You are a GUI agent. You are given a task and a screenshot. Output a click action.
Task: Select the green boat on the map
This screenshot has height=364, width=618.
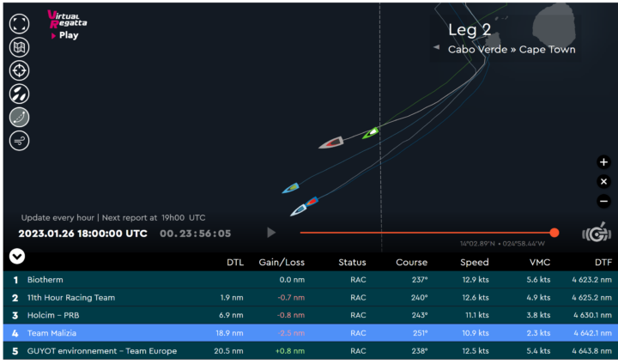click(371, 133)
